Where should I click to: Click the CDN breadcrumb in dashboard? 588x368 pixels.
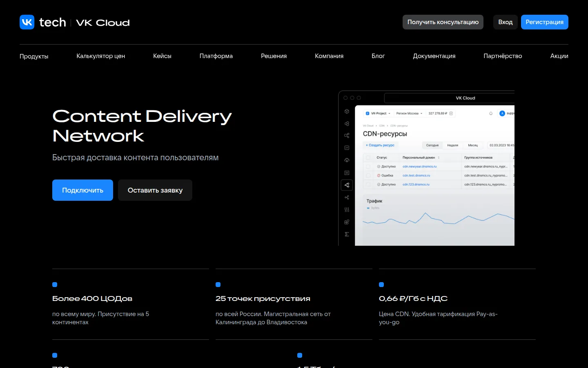click(x=382, y=126)
